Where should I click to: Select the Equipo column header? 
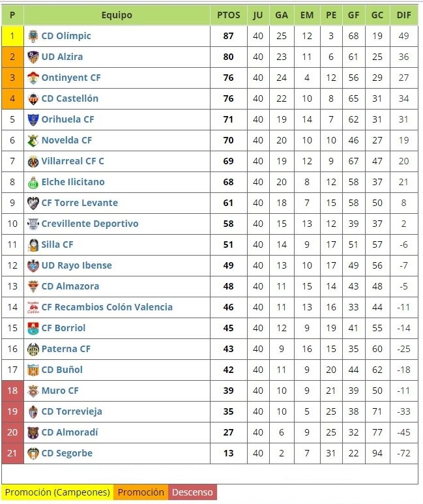(x=117, y=15)
